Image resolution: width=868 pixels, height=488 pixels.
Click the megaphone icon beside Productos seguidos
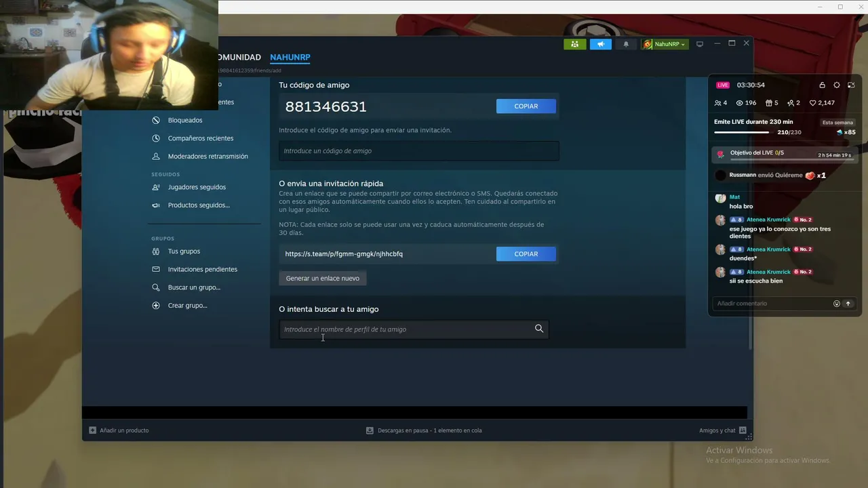pos(156,205)
